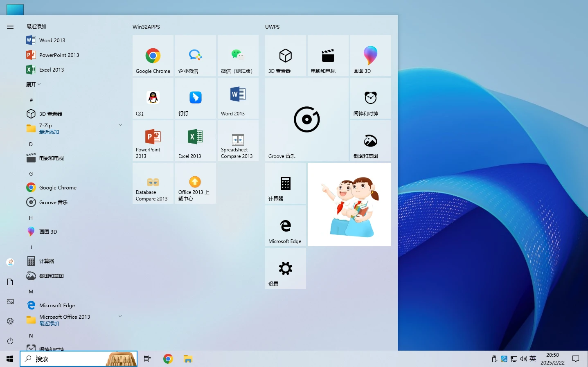The width and height of the screenshot is (588, 367).
Task: Select 截图和草图 in the app list
Action: point(51,276)
